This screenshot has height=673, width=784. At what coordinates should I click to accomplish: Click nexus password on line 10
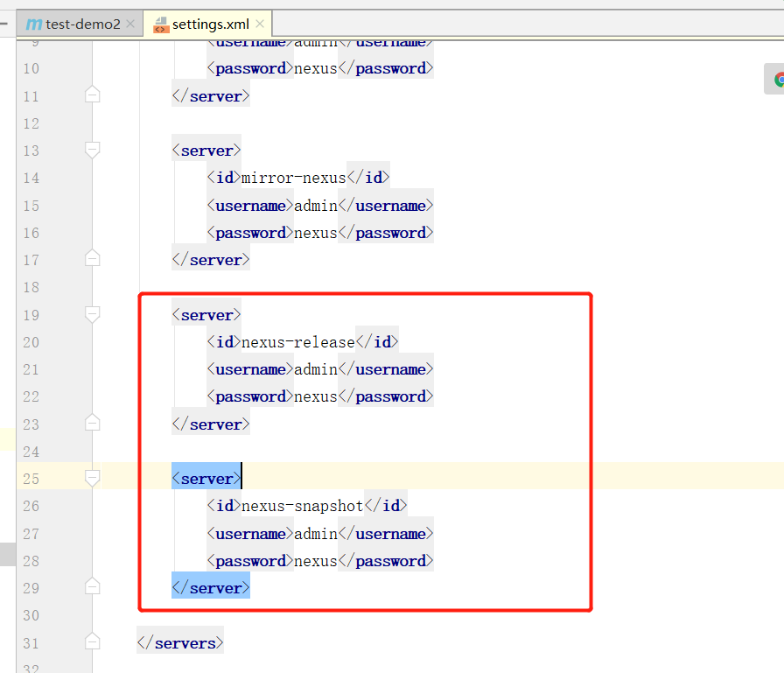point(316,68)
